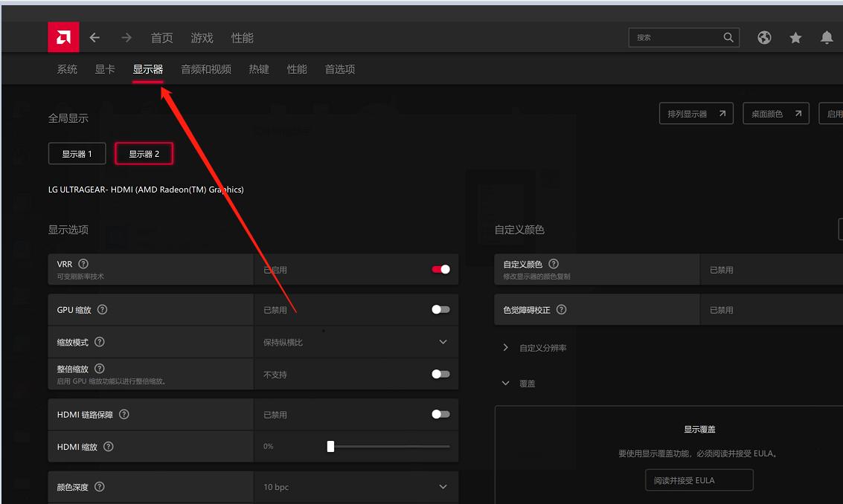Click the VRR help question mark icon

point(83,262)
